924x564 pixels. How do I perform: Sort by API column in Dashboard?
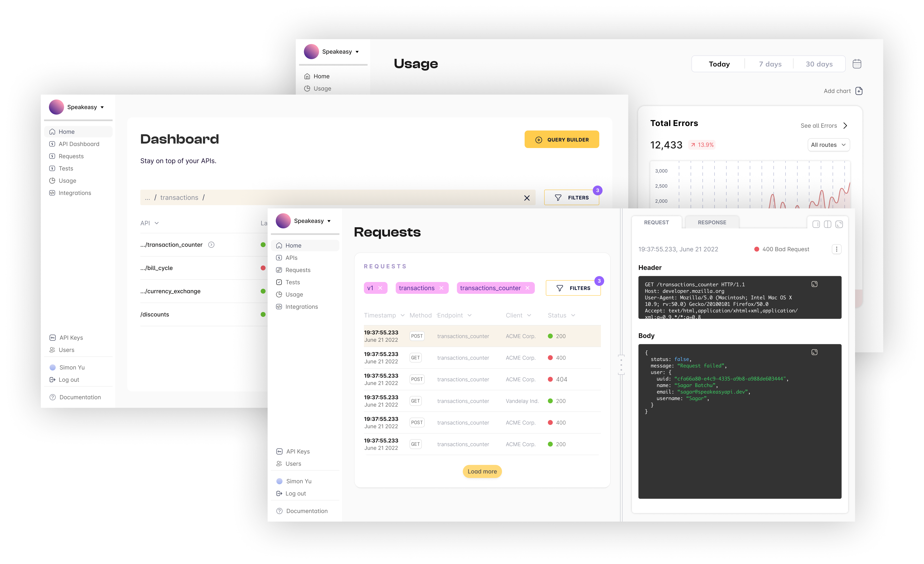150,223
